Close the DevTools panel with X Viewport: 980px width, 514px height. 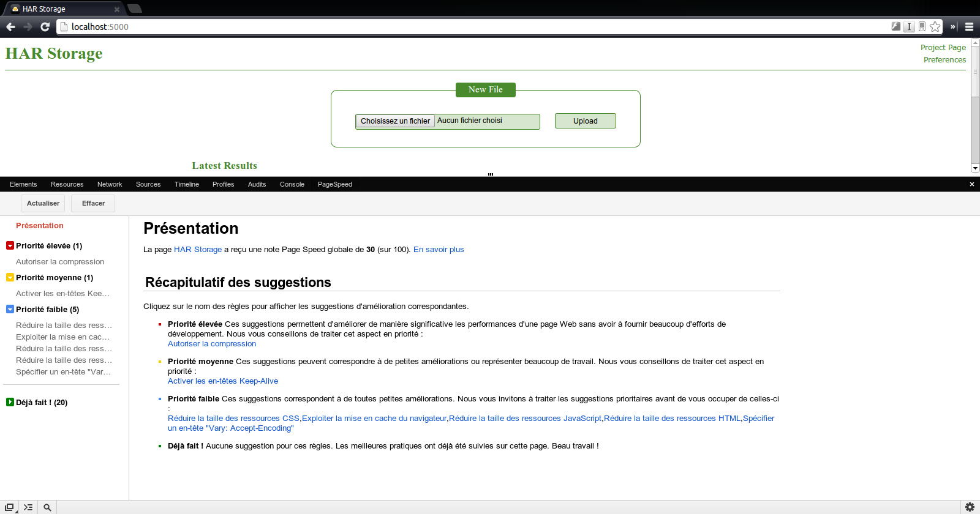(971, 184)
